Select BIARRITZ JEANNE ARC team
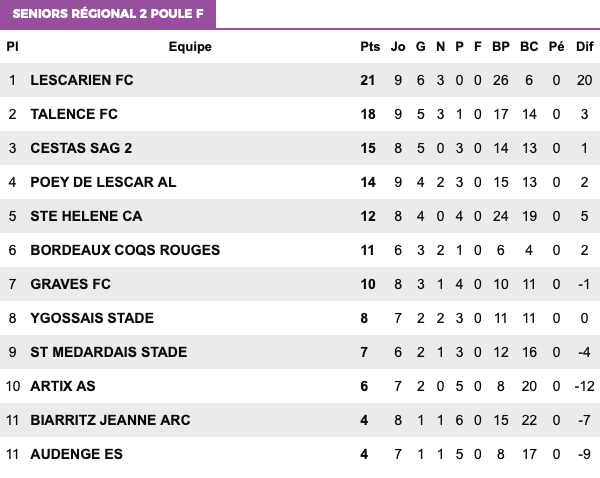Viewport: 600px width, 478px height. pos(110,420)
